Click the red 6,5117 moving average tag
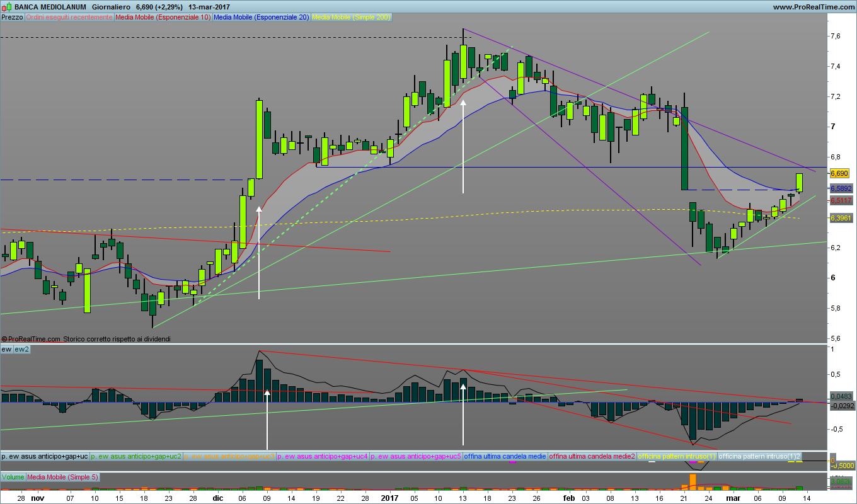Viewport: 857px width, 504px height. click(x=841, y=200)
